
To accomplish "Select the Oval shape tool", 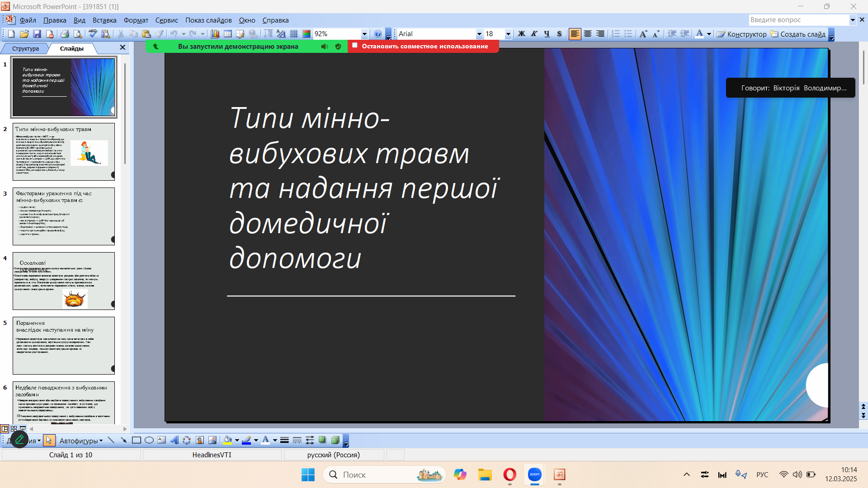I will 149,440.
